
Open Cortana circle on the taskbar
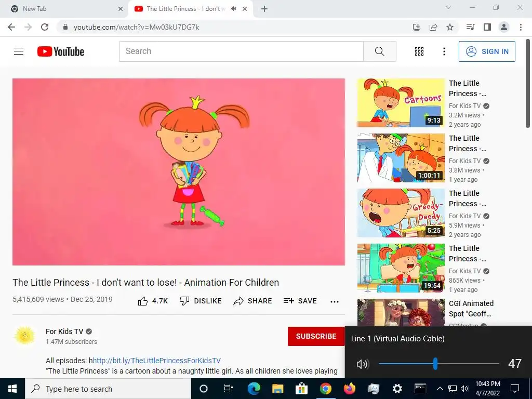click(203, 389)
